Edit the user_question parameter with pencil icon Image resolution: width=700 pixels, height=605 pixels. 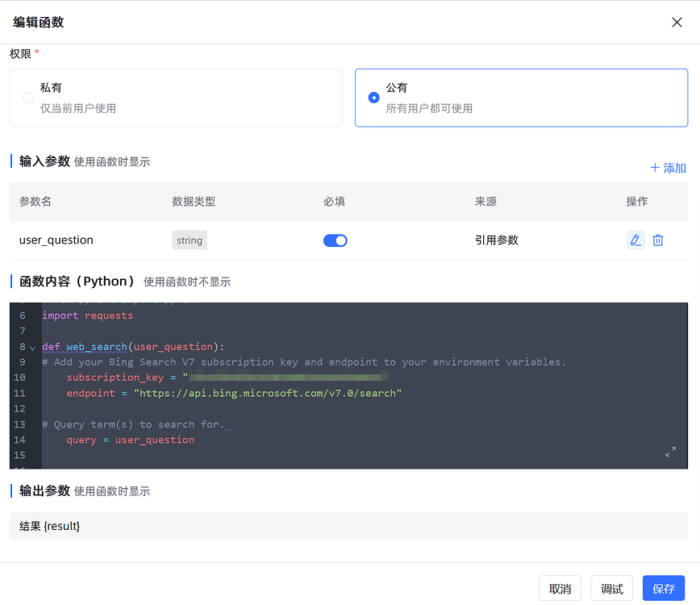tap(635, 240)
